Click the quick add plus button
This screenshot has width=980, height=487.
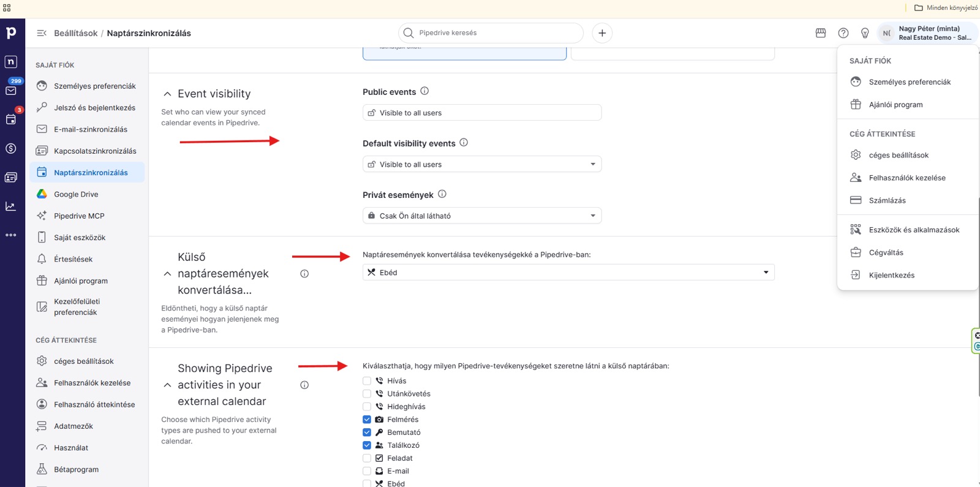602,33
